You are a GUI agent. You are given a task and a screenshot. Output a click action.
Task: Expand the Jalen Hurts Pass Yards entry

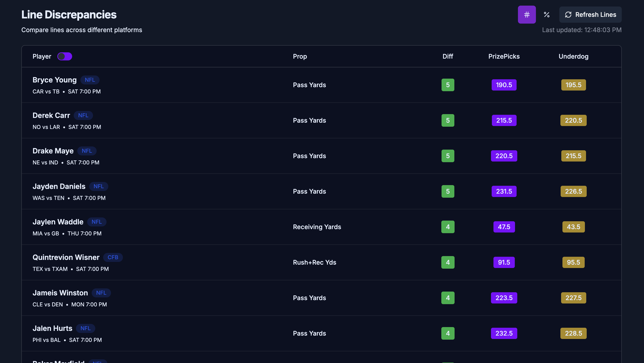(x=322, y=333)
